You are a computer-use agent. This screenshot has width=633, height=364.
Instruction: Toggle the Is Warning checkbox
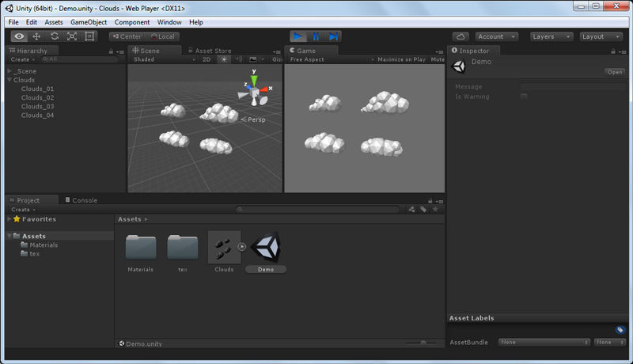coord(524,97)
